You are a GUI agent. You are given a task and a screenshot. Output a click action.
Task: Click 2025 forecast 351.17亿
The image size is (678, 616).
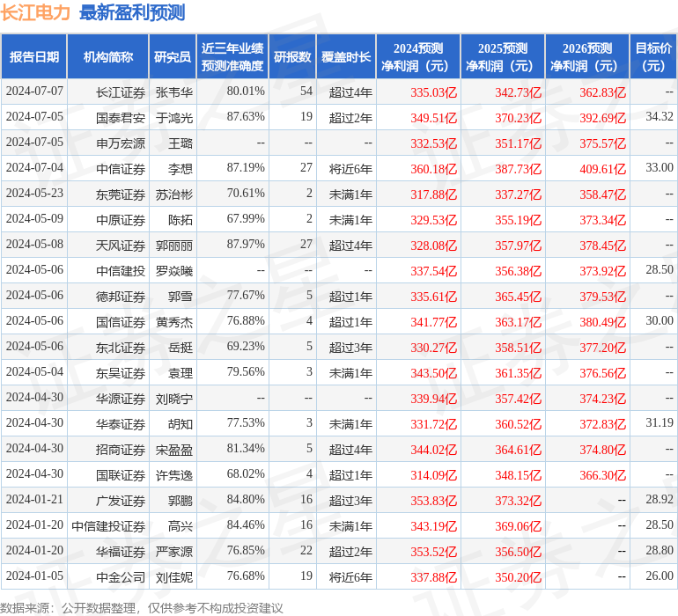(519, 143)
